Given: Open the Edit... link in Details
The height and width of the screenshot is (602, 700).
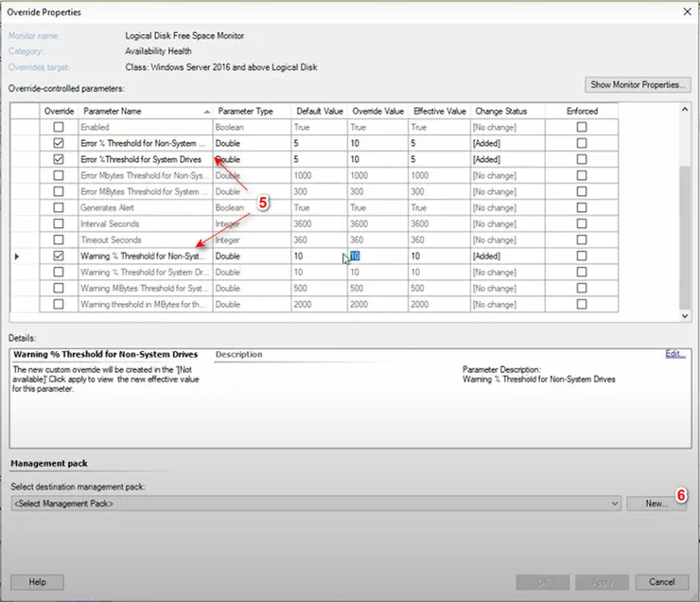Looking at the screenshot, I should [675, 354].
